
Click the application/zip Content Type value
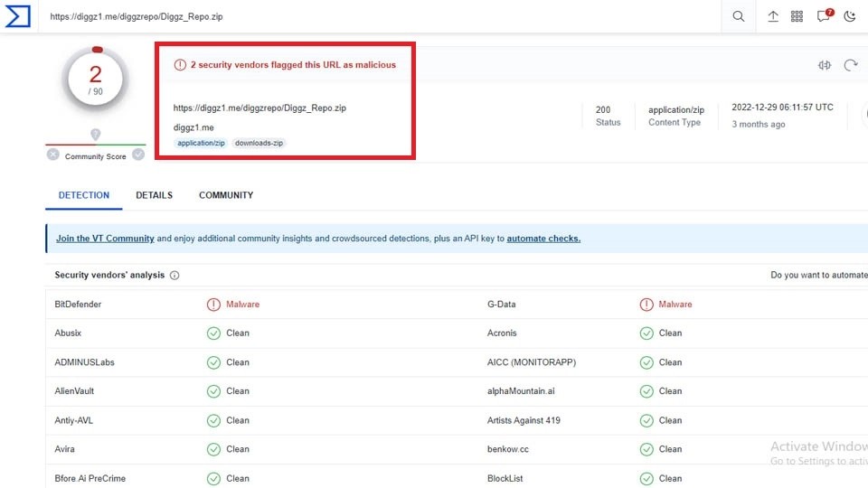pos(676,109)
